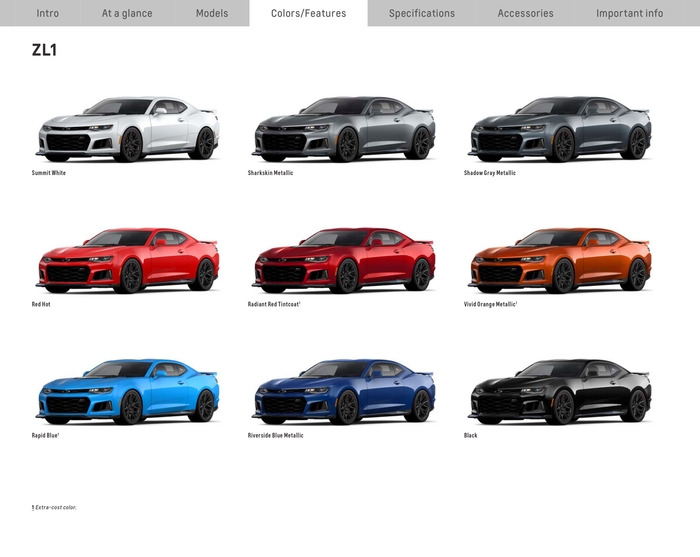Click the Red Hot label
This screenshot has height=557, width=700.
[41, 304]
